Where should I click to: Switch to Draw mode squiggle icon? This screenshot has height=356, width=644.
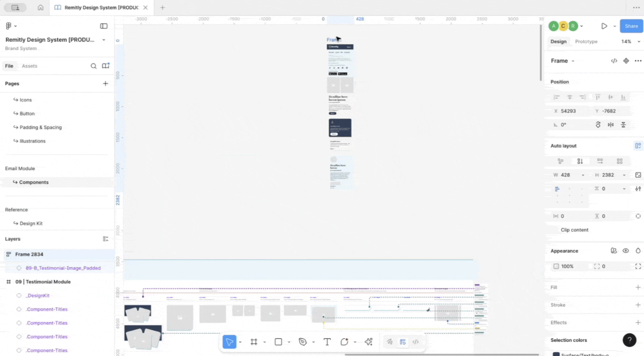[390, 342]
